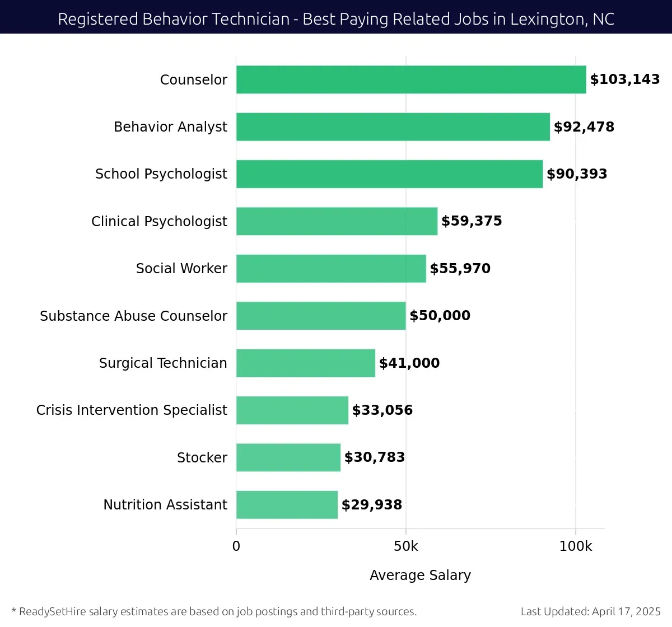
Task: Click the Social Worker salary bar
Action: coord(330,268)
